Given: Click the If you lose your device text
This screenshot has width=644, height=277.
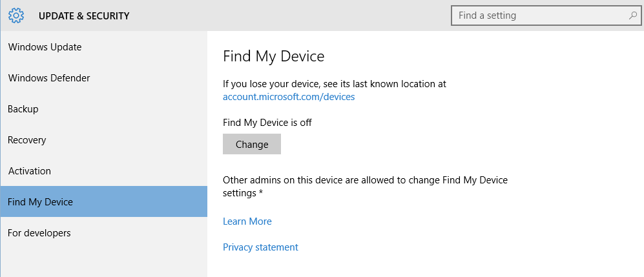Looking at the screenshot, I should [334, 84].
